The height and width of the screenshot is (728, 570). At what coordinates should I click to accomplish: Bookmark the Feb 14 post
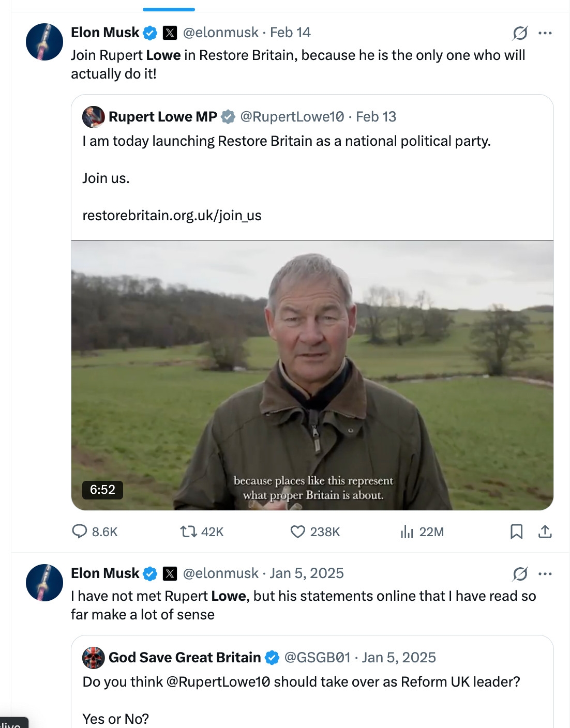(x=516, y=532)
